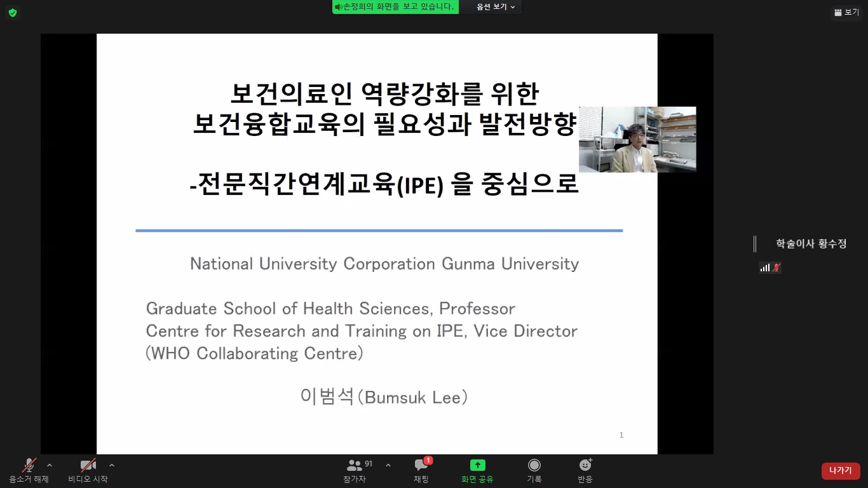Select the presenter's video thumbnail

637,139
